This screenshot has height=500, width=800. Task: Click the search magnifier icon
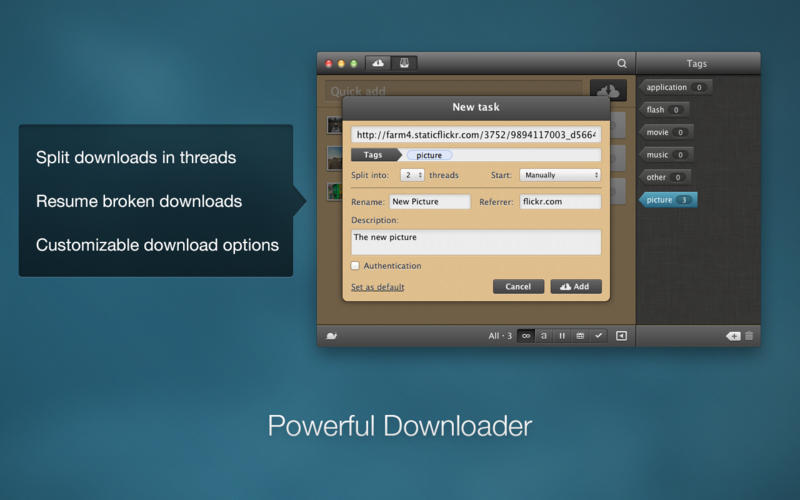(621, 63)
